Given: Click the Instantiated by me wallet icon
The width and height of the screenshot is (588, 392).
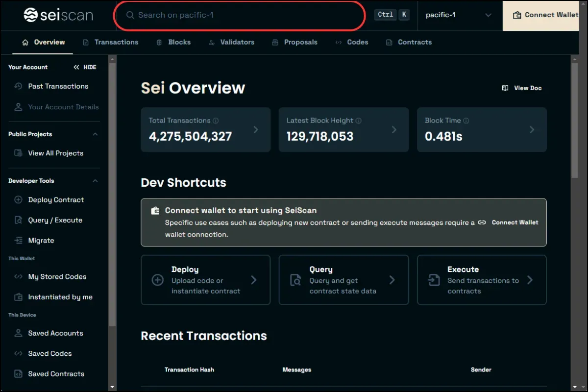Looking at the screenshot, I should (x=19, y=297).
